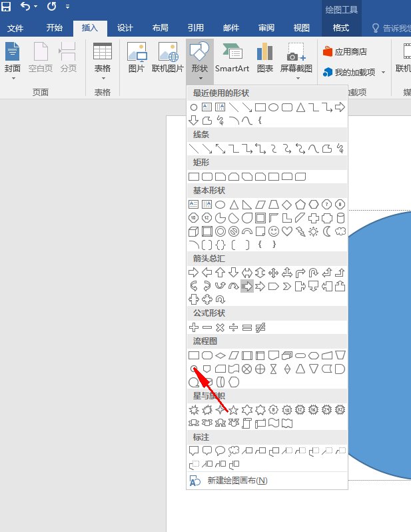Image resolution: width=411 pixels, height=532 pixels.
Task: Switch to the 开始 (Home) tab
Action: [x=54, y=28]
